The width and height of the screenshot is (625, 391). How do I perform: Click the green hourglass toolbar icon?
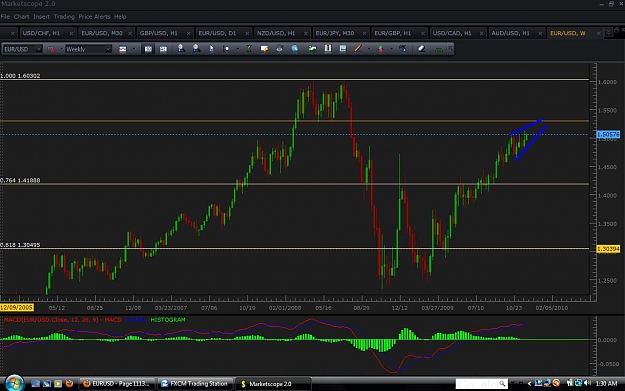click(x=249, y=49)
